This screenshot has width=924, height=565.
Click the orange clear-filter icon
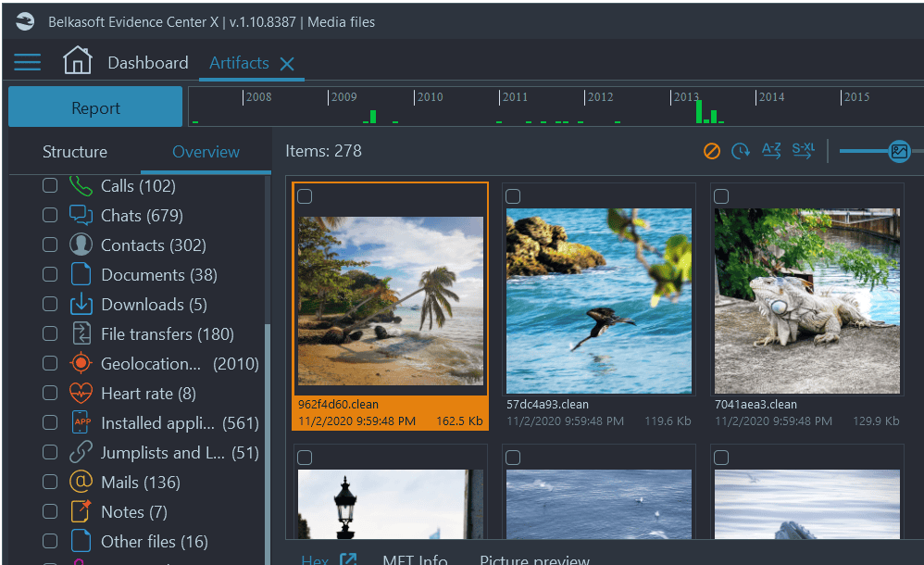point(712,151)
